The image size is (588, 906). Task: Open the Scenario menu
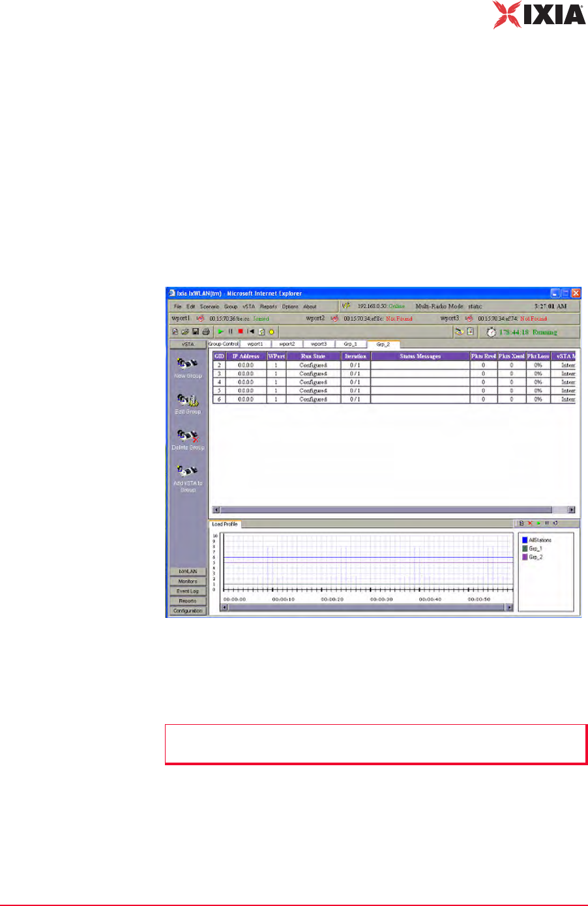[210, 306]
